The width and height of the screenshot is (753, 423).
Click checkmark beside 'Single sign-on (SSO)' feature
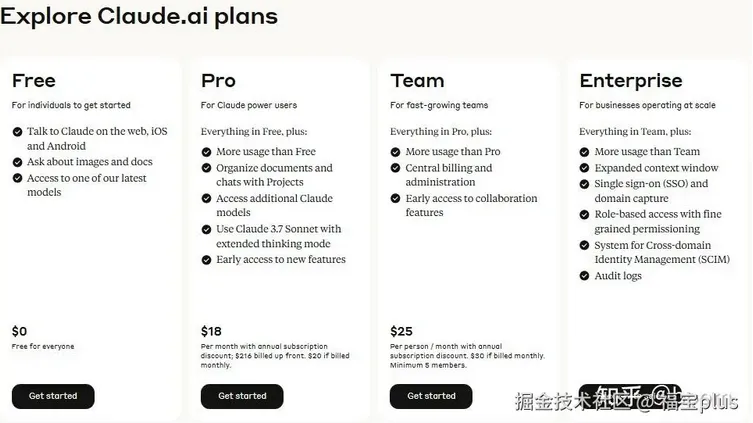tap(584, 184)
